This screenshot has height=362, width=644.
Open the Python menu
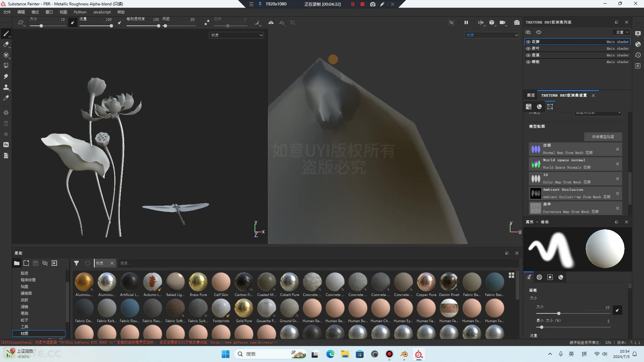click(80, 12)
